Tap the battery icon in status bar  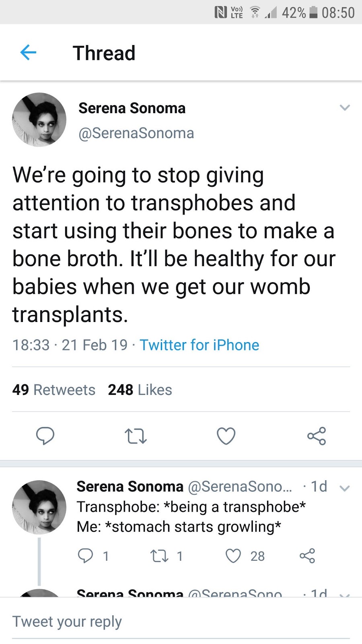(x=314, y=12)
